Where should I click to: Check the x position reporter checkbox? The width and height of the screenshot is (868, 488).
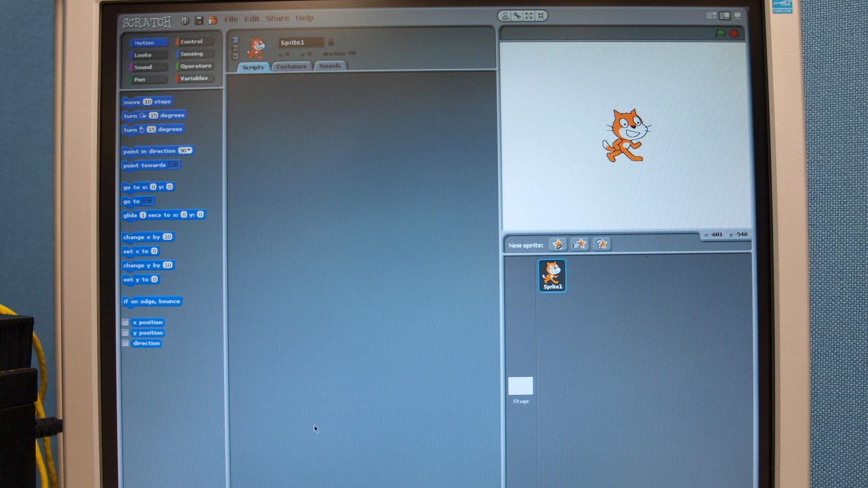(125, 322)
